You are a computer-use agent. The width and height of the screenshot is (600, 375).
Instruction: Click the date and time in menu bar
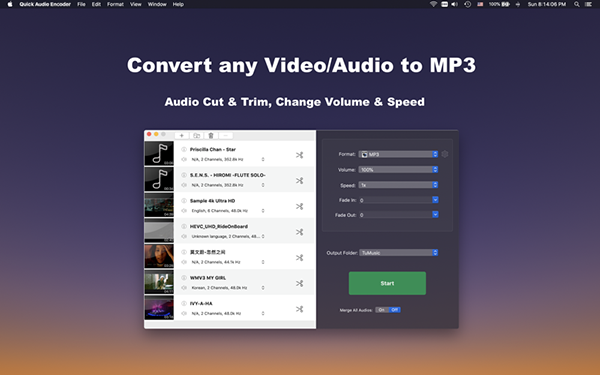(547, 4)
